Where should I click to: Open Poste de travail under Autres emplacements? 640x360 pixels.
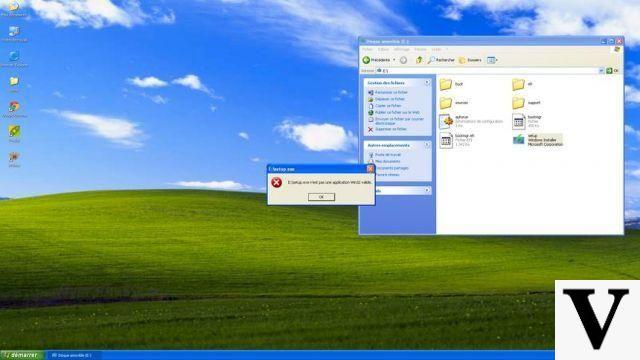point(384,155)
